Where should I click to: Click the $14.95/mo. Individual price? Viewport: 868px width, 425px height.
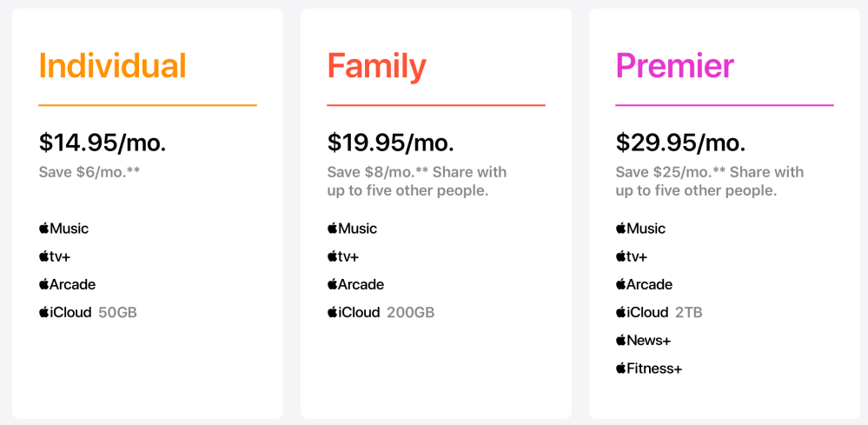(103, 143)
